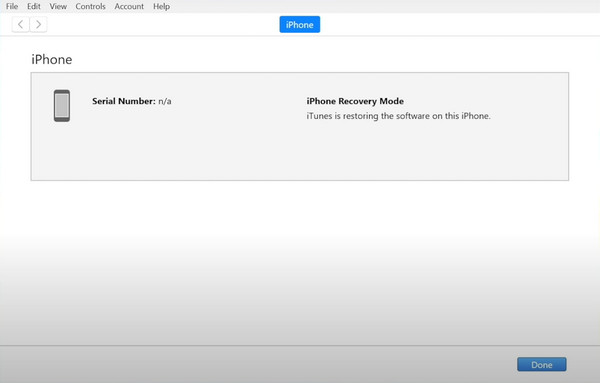This screenshot has width=600, height=383.
Task: Select the blue iPhone device tab
Action: (x=300, y=24)
